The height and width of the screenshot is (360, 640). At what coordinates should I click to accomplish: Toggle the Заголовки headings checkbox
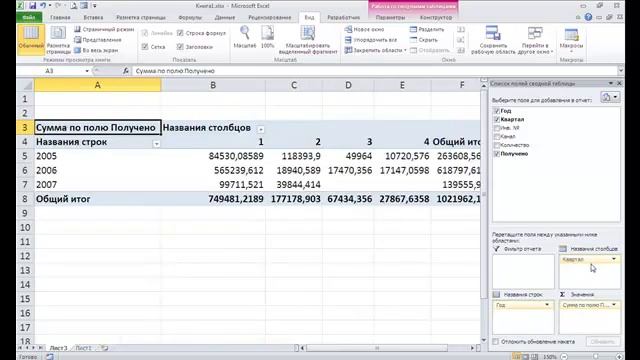click(x=180, y=47)
